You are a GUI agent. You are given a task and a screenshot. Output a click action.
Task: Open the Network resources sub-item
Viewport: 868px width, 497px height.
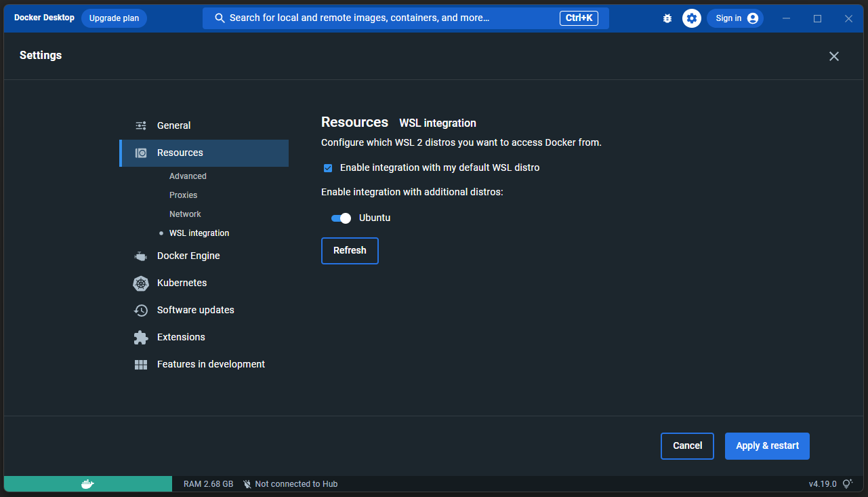coord(185,214)
